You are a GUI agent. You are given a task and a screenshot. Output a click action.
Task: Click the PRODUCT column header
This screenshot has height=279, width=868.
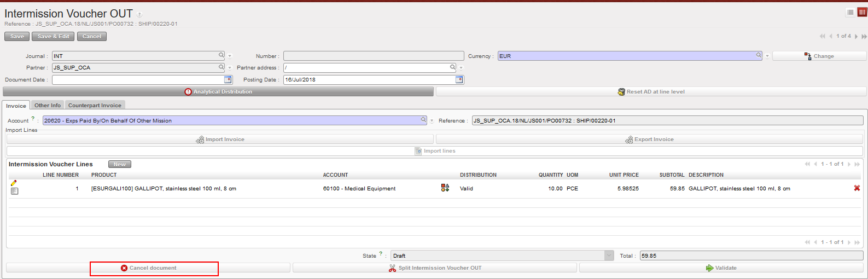[104, 175]
